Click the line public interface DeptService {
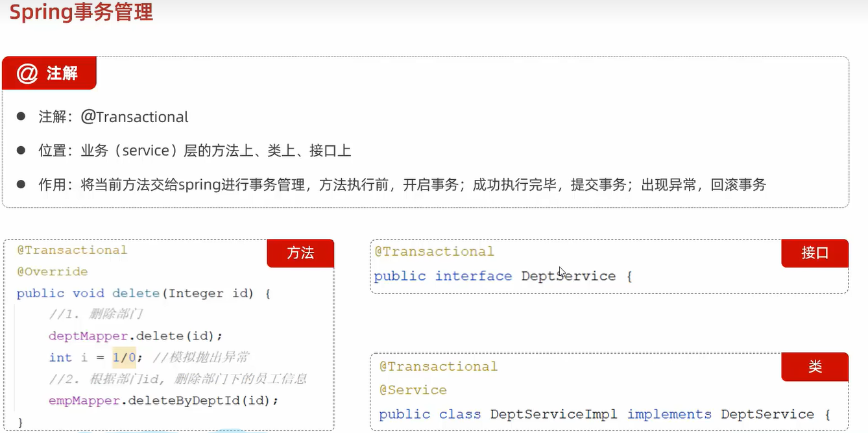Screen dimensions: 868x433 pos(503,276)
